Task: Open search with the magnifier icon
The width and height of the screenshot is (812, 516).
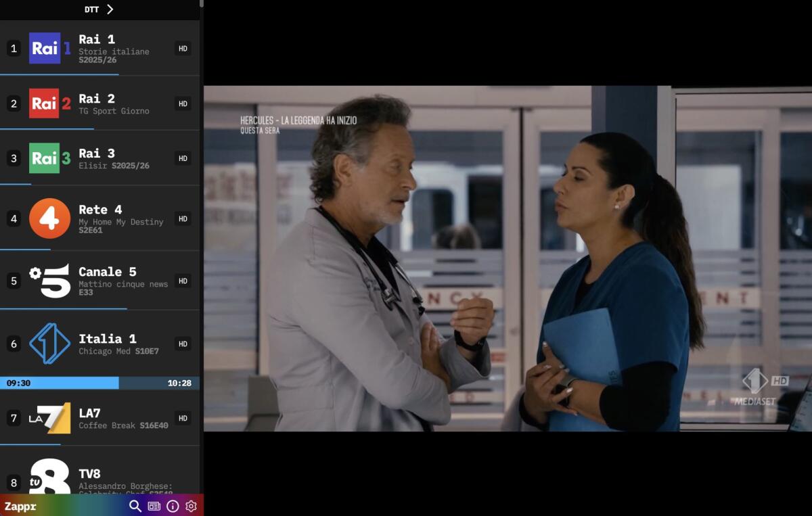Action: [135, 506]
